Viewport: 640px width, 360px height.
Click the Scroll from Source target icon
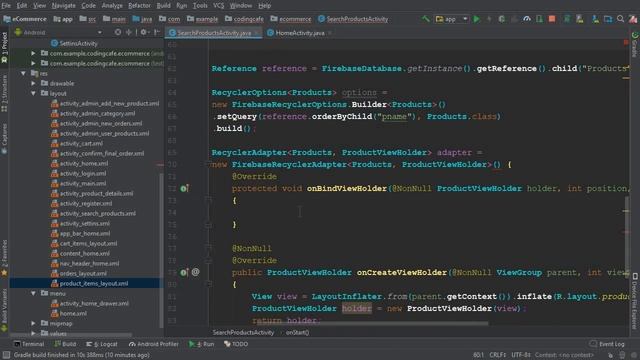click(x=118, y=32)
